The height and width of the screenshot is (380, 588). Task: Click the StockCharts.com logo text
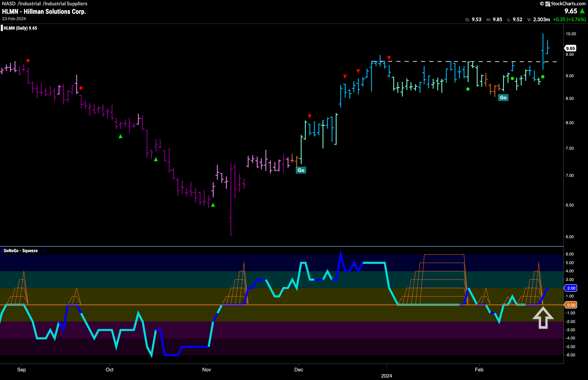[x=568, y=3]
